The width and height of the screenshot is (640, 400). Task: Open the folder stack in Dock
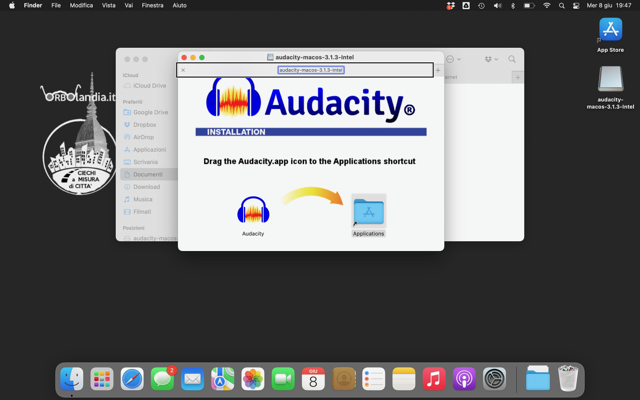pos(538,379)
